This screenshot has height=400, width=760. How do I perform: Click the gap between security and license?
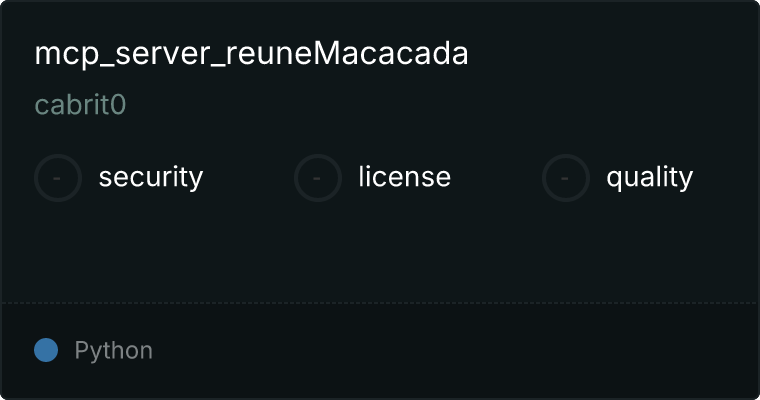click(249, 178)
